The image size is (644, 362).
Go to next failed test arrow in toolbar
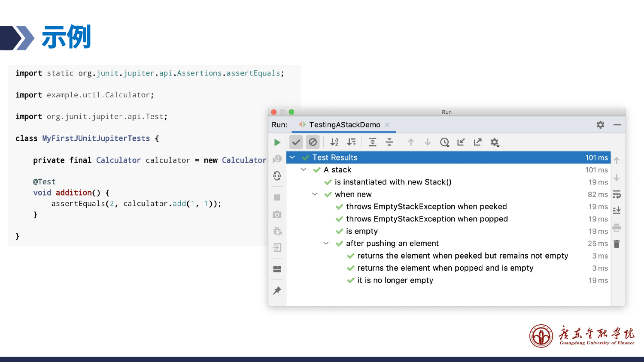pyautogui.click(x=428, y=142)
